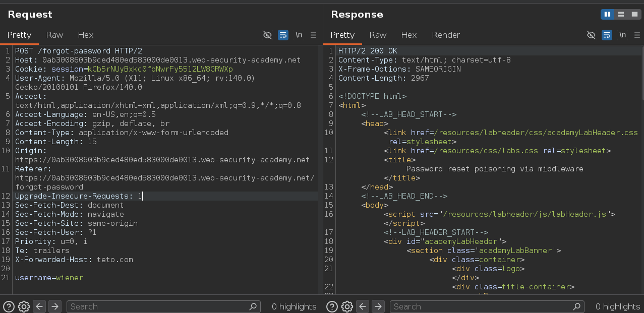Click the 'username=wiener' body parameter

(x=49, y=278)
